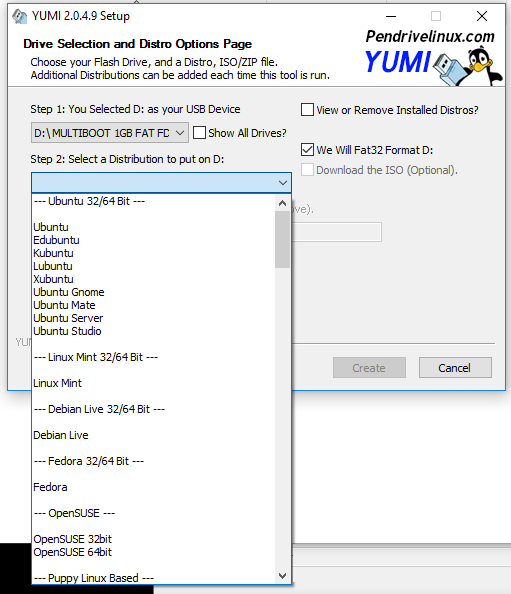Screen dimensions: 511x594
Task: Minimize the YUMI Setup window
Action: (x=391, y=16)
